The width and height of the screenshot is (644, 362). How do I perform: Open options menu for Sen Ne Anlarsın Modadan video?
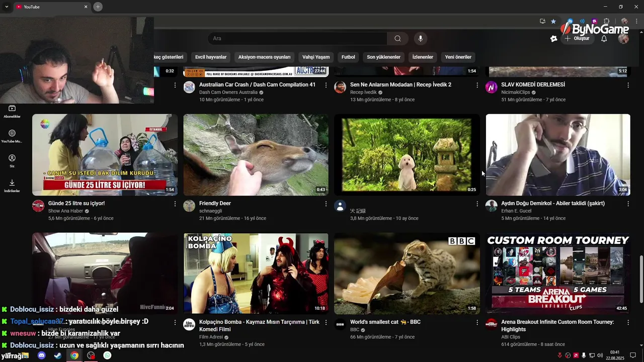point(477,85)
